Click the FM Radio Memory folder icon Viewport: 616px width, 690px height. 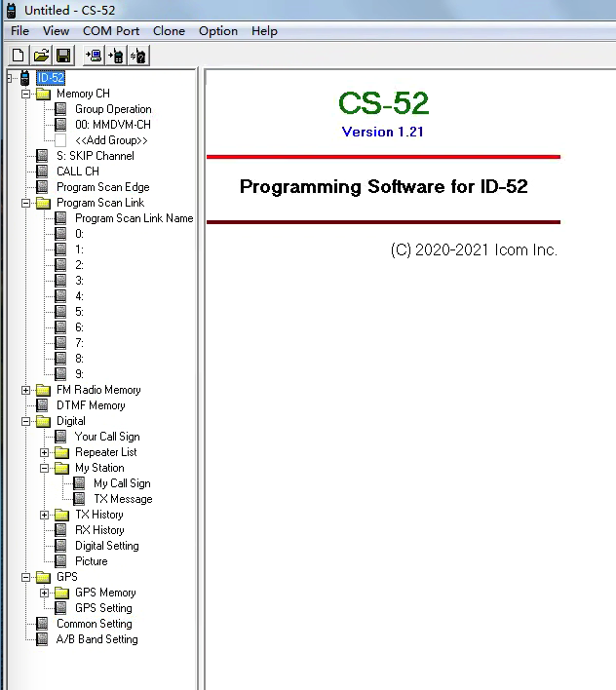(x=43, y=390)
